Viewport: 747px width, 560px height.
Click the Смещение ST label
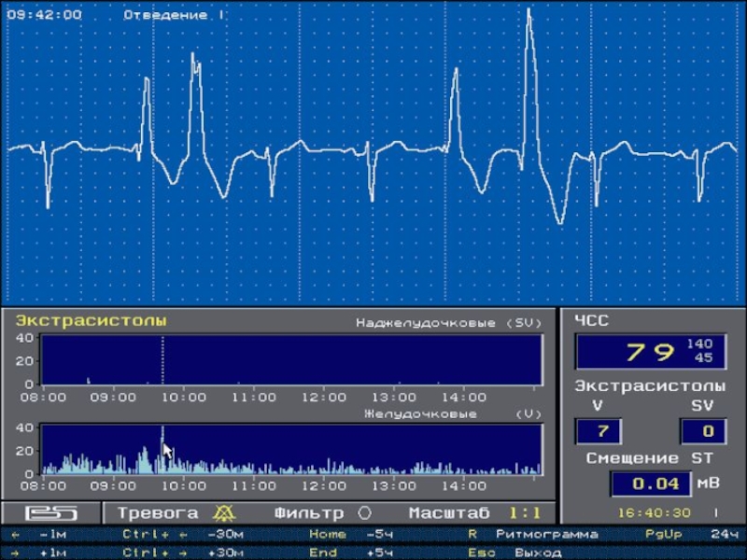pos(649,458)
